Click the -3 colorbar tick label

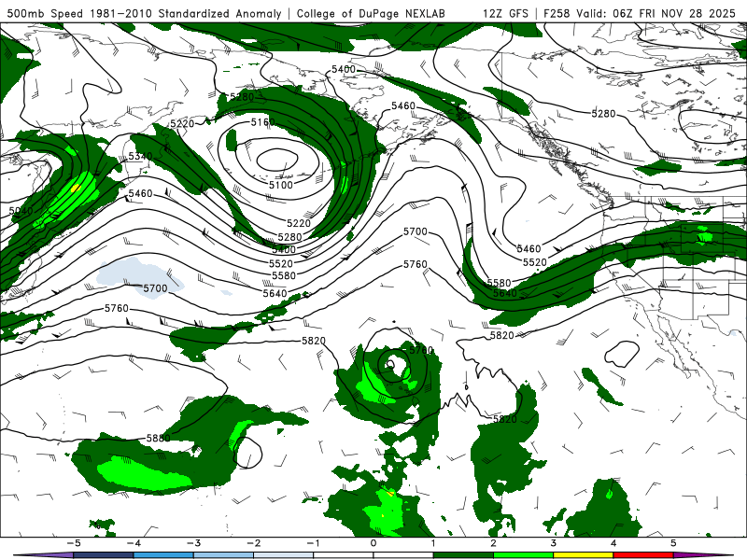tap(193, 543)
